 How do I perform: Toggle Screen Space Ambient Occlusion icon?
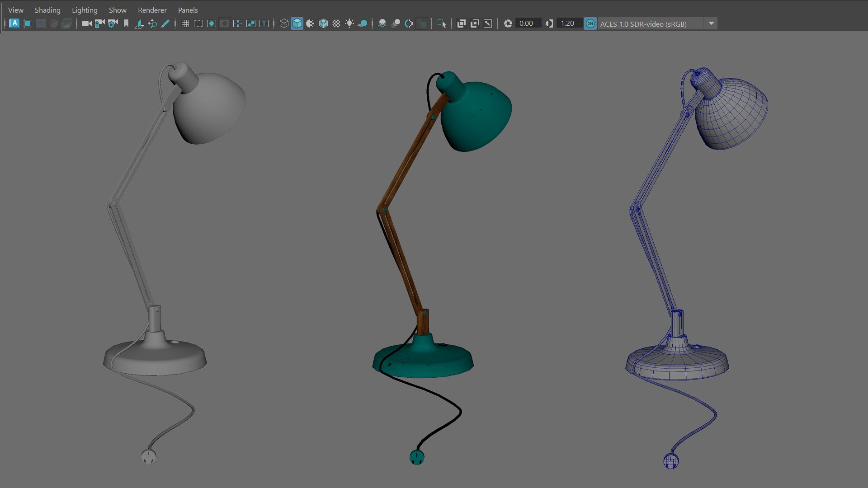[382, 23]
